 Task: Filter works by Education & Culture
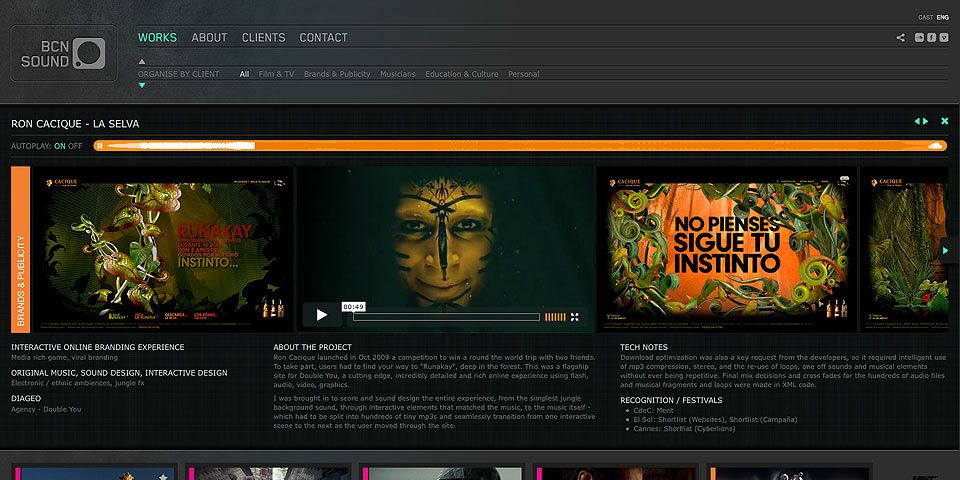[x=462, y=74]
